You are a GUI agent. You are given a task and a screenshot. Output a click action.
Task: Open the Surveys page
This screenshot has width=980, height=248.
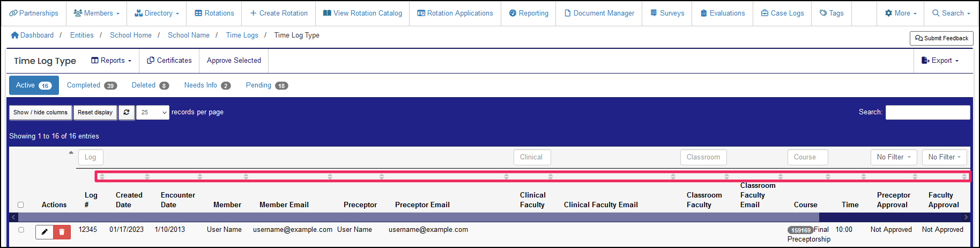pyautogui.click(x=667, y=13)
